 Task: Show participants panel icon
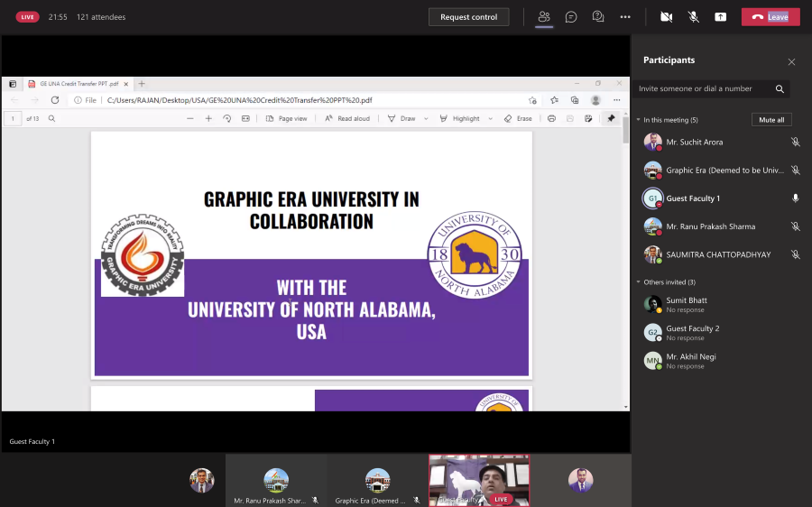[544, 17]
